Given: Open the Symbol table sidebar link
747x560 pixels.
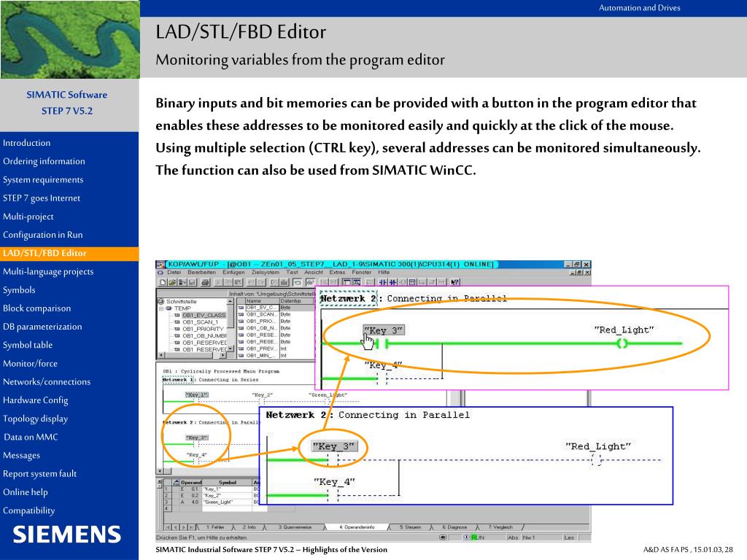Looking at the screenshot, I should [x=28, y=345].
